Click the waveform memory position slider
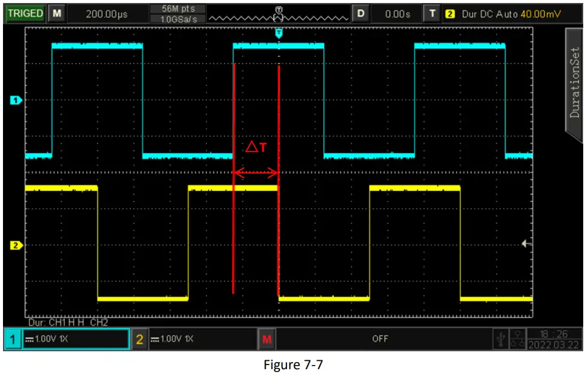 pos(277,13)
